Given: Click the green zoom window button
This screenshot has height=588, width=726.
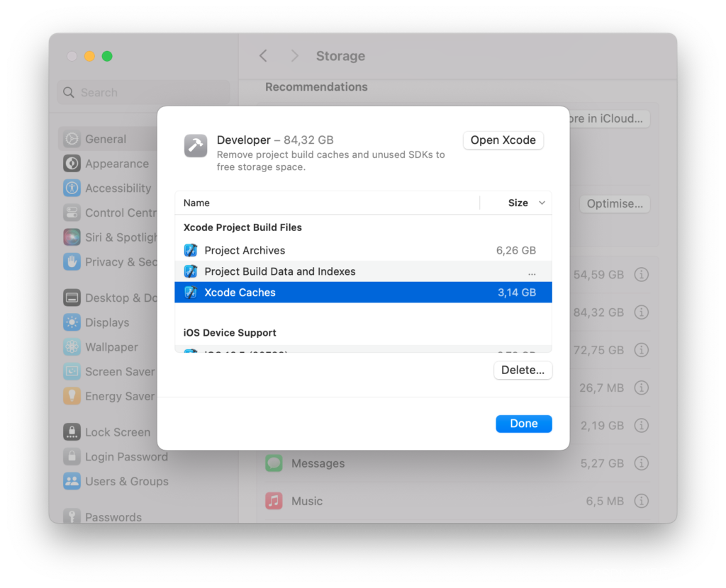Looking at the screenshot, I should click(x=107, y=56).
